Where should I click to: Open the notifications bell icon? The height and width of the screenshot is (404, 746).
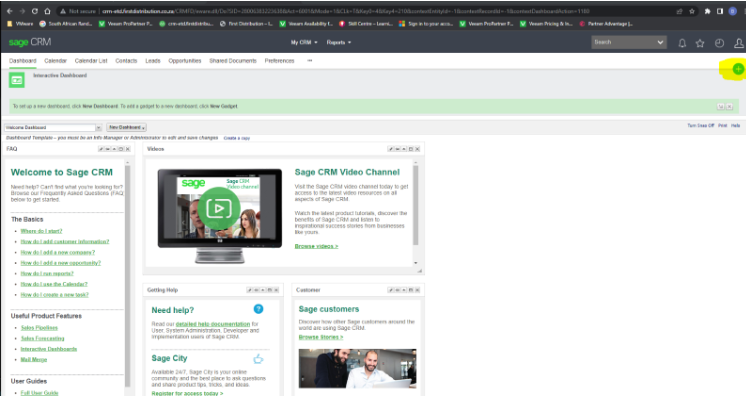(682, 43)
